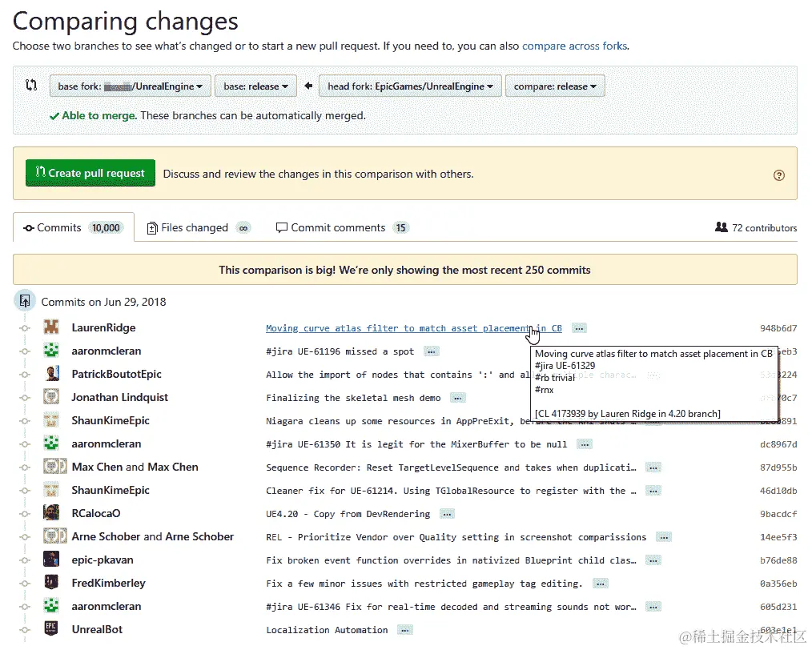
Task: Open commit hash 87d955b
Action: (x=778, y=467)
